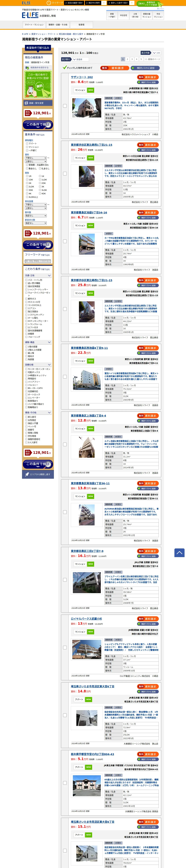Image resolution: width=186 pixels, height=868 pixels.
Task: Collapse 環境・その他 filter section
Action: (x=38, y=412)
